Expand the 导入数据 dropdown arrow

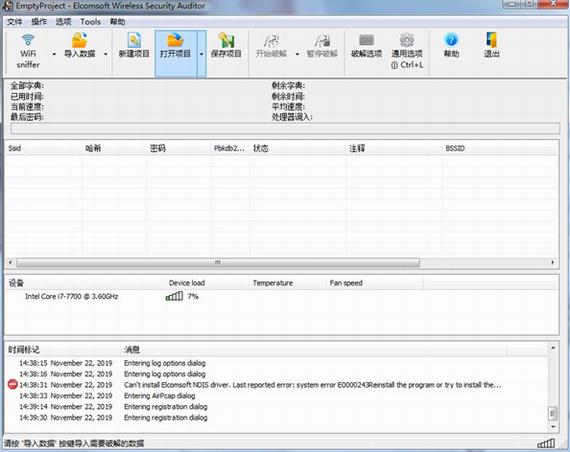pyautogui.click(x=105, y=54)
